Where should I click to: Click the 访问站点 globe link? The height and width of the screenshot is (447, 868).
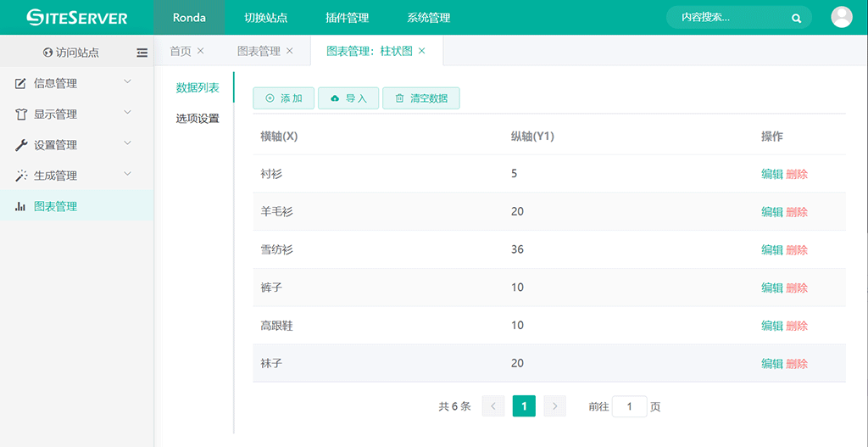tap(71, 53)
